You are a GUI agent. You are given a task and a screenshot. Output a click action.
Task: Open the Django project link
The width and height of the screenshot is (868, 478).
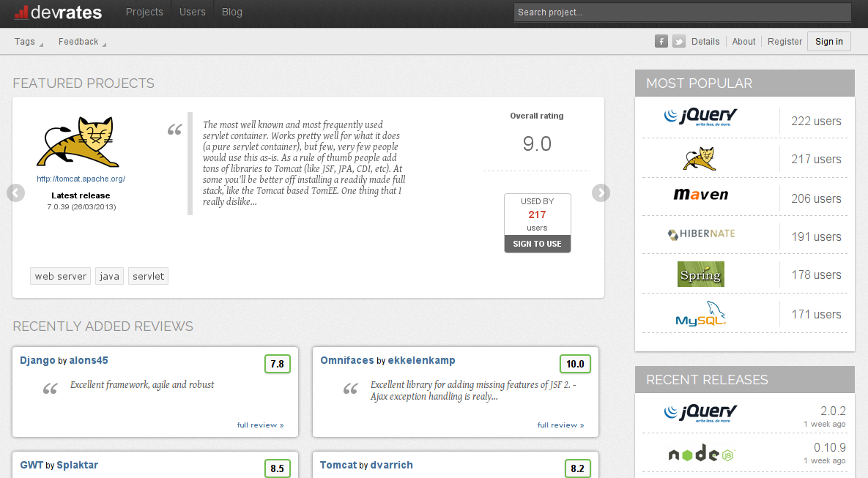[x=37, y=361]
